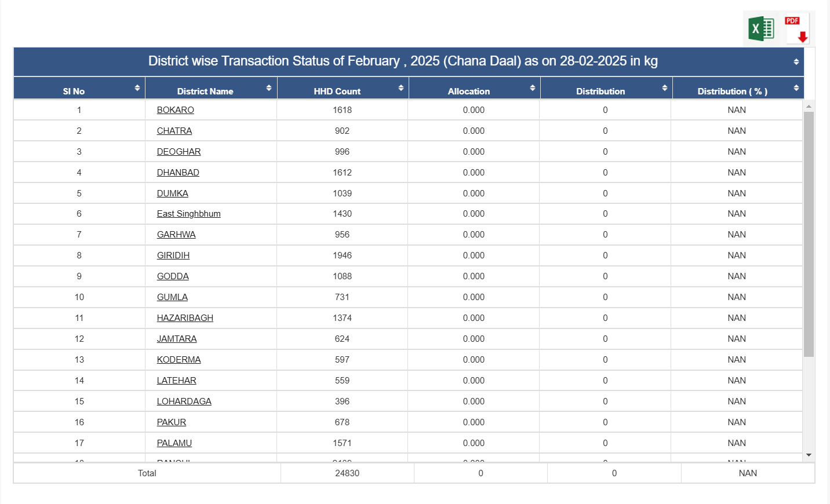Viewport: 830px width, 504px height.
Task: Click the Total row label
Action: click(147, 473)
